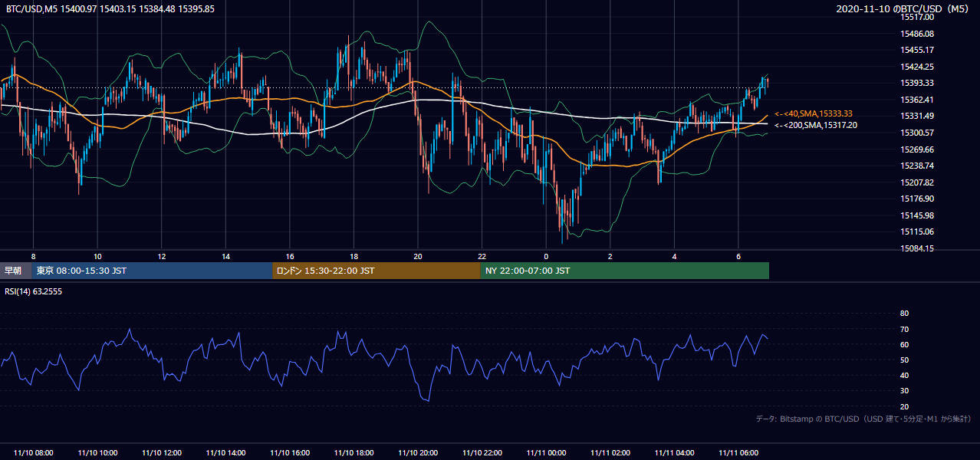
Task: Click the Bitstamp data source note
Action: point(863,419)
